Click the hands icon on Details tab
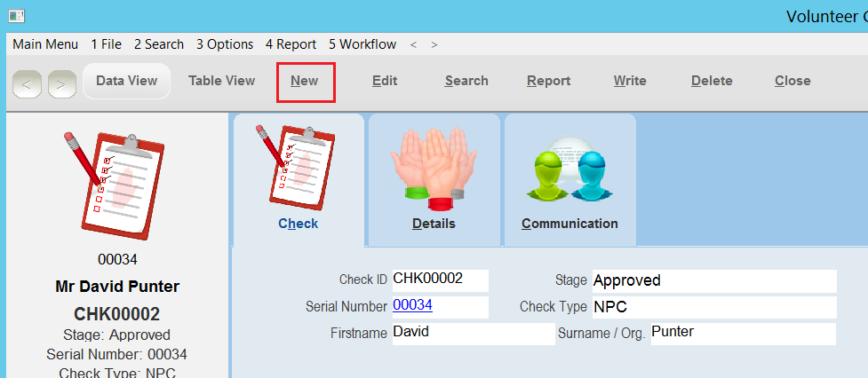868x378 pixels. point(434,168)
